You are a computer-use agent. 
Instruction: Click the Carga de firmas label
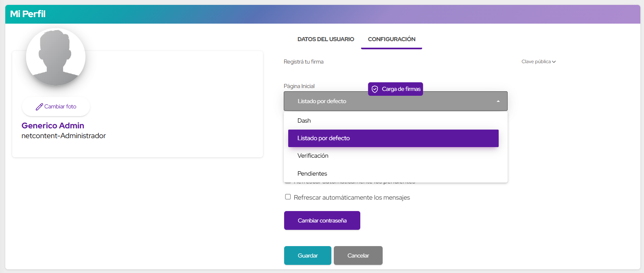[x=401, y=89]
